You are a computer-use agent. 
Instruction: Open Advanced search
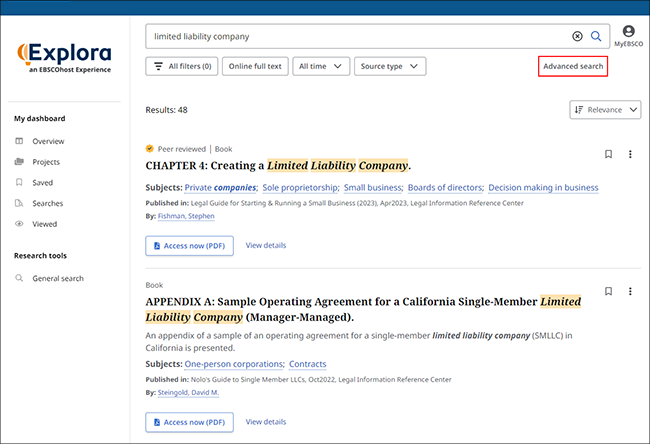[x=573, y=66]
